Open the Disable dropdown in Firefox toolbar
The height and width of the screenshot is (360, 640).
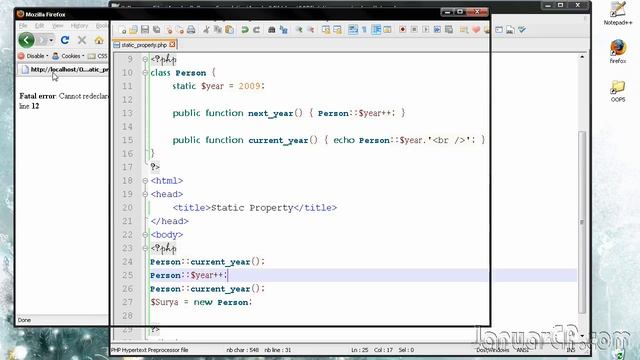click(33, 56)
